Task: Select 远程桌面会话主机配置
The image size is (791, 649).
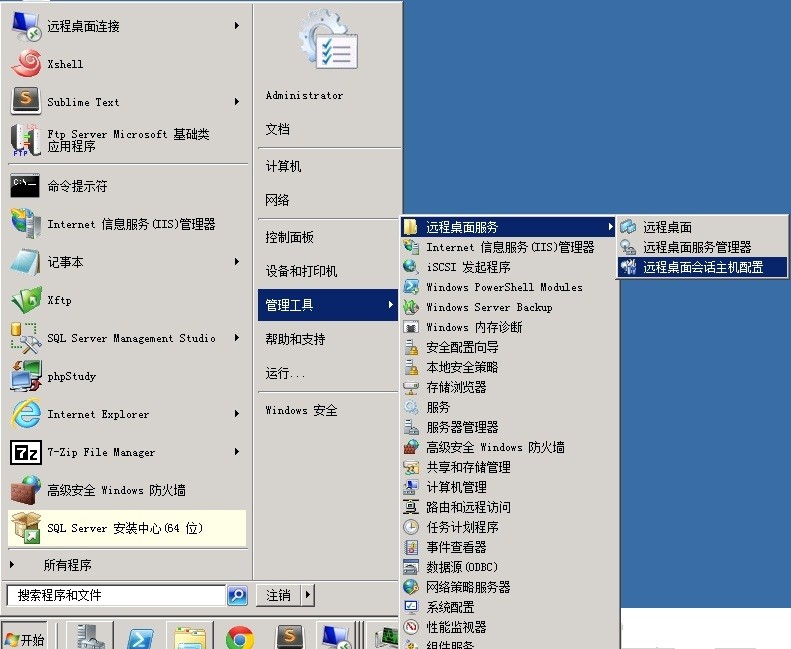Action: click(x=702, y=267)
